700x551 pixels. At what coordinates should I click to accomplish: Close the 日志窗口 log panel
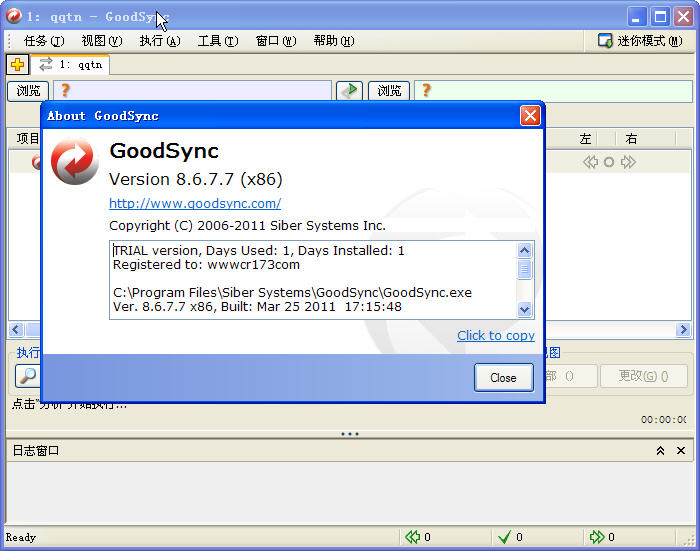(x=681, y=451)
